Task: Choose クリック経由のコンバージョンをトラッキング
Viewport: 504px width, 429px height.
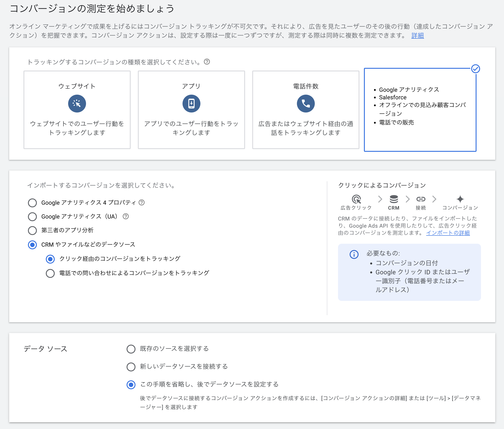Action: [50, 259]
